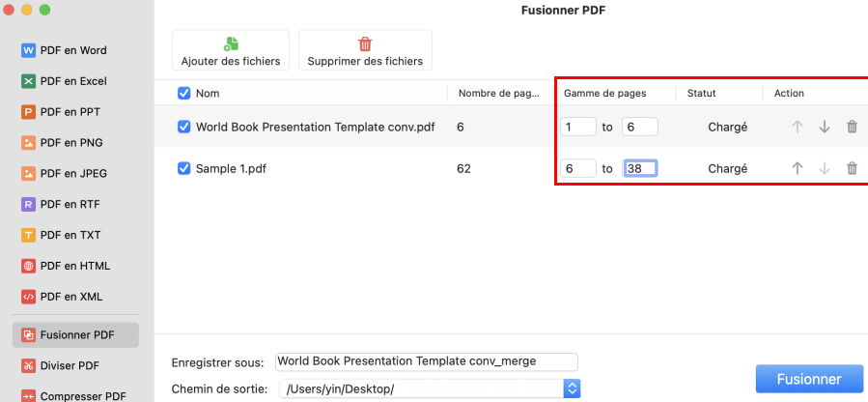Click the Compresser PDF icon
This screenshot has width=868, height=402.
coord(28,396)
